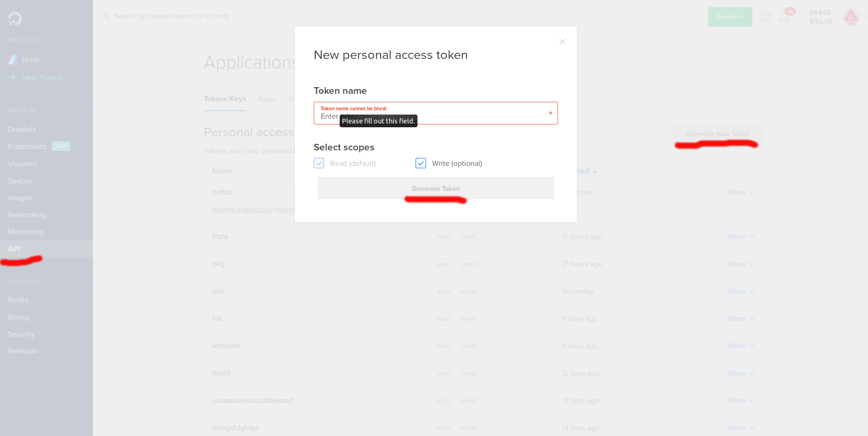This screenshot has width=868, height=436.
Task: Click the READ badge on fdsfa row
Action: click(x=444, y=237)
